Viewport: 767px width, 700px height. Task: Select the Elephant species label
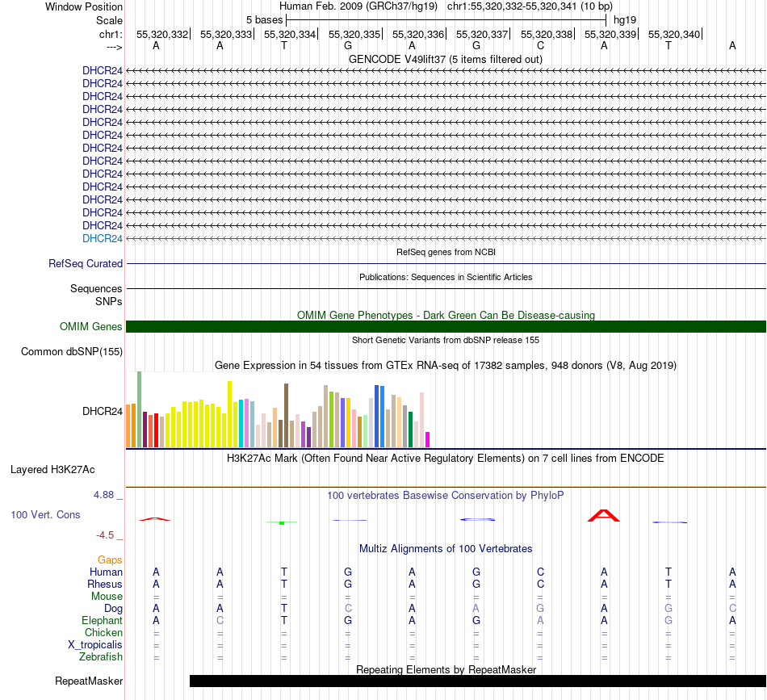[102, 620]
